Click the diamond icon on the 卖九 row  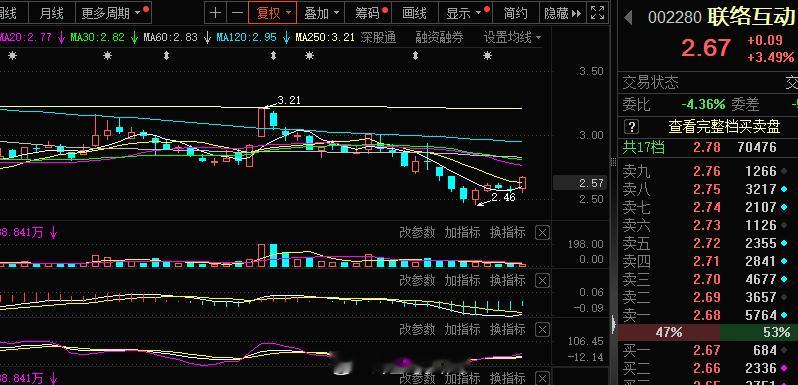click(x=785, y=171)
